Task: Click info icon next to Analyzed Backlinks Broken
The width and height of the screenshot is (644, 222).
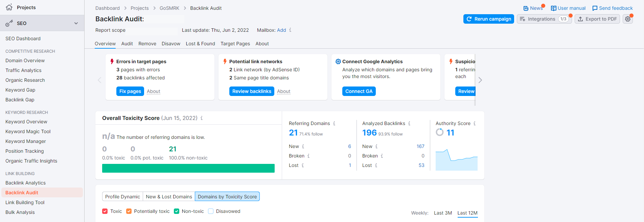Action: click(x=382, y=156)
